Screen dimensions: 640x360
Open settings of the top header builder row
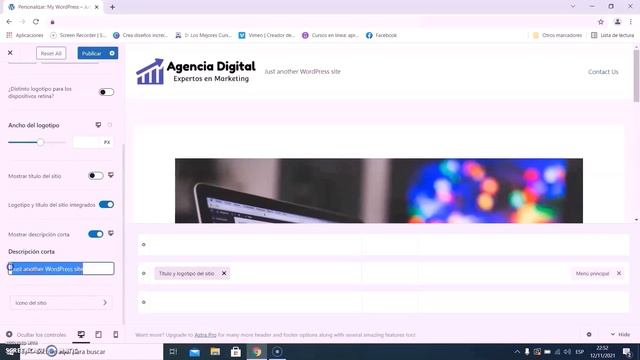[x=144, y=244]
